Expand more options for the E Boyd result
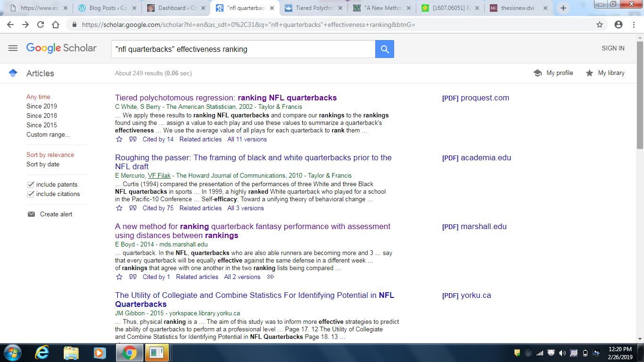Viewport: 644px width, 362px height. [270, 277]
